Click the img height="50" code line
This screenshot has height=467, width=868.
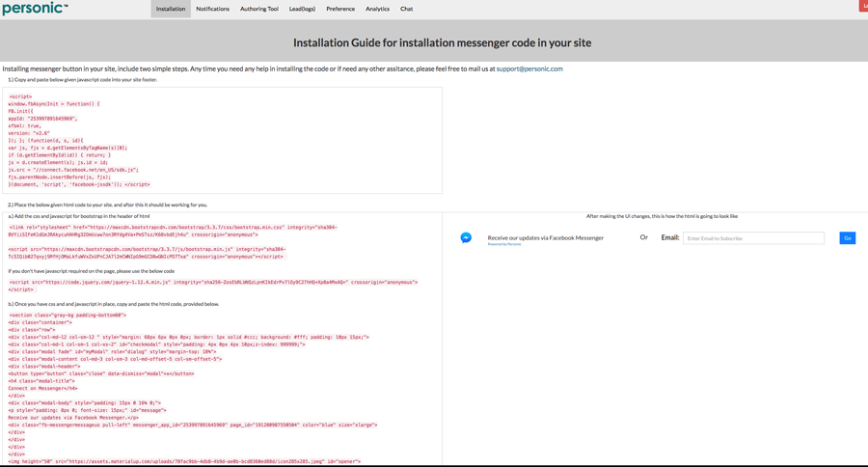[184, 461]
